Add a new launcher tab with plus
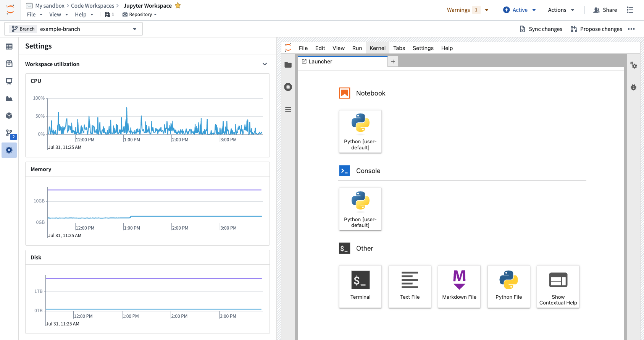644x340 pixels. [393, 62]
